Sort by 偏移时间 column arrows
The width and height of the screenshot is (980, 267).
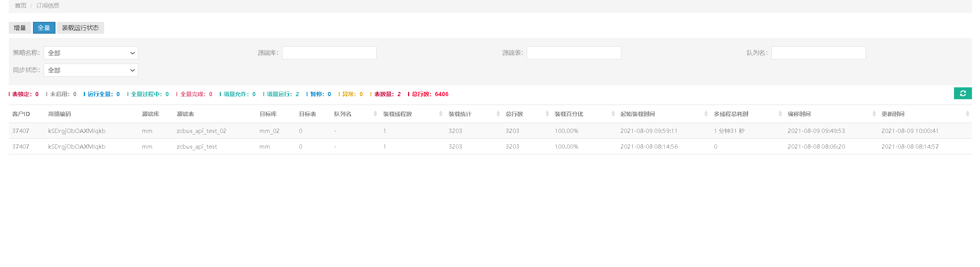point(874,114)
